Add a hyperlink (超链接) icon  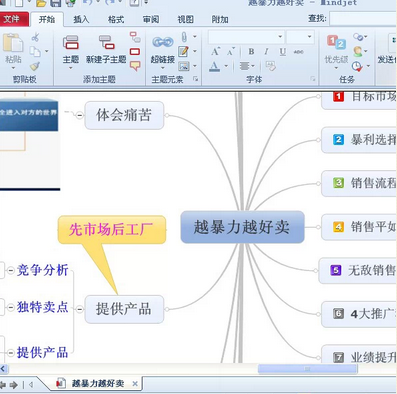(163, 42)
